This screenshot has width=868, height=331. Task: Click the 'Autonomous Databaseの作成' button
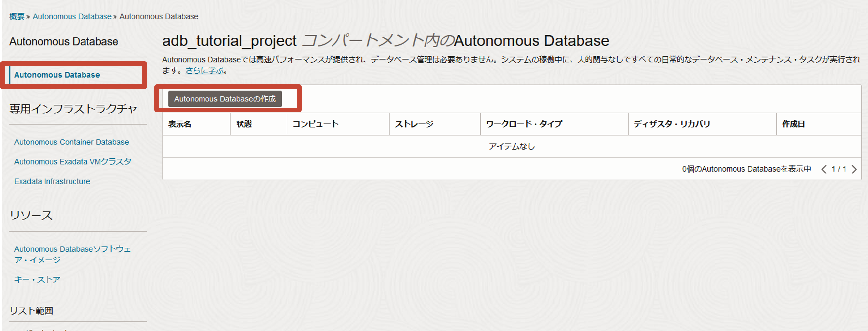point(225,99)
